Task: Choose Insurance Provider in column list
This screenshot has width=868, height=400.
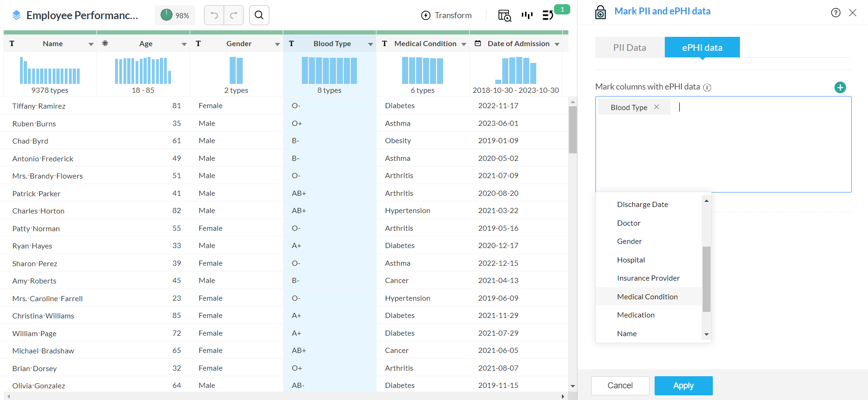Action: point(648,278)
